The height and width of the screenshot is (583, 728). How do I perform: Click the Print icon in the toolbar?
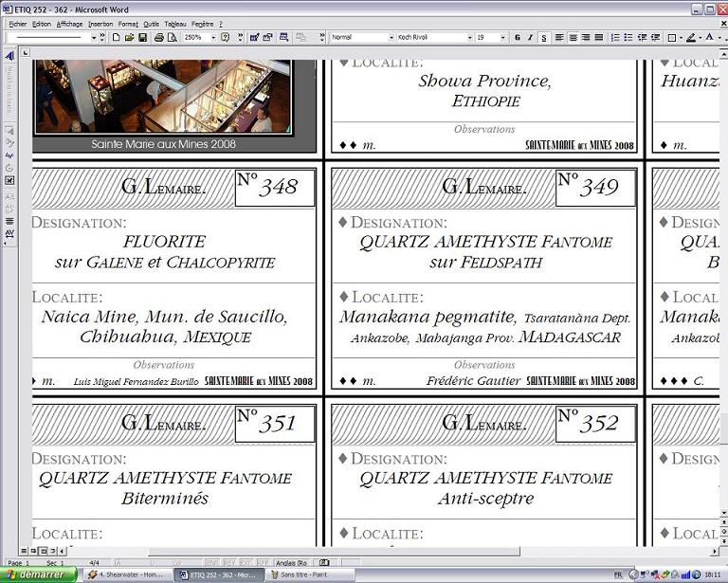[x=158, y=38]
